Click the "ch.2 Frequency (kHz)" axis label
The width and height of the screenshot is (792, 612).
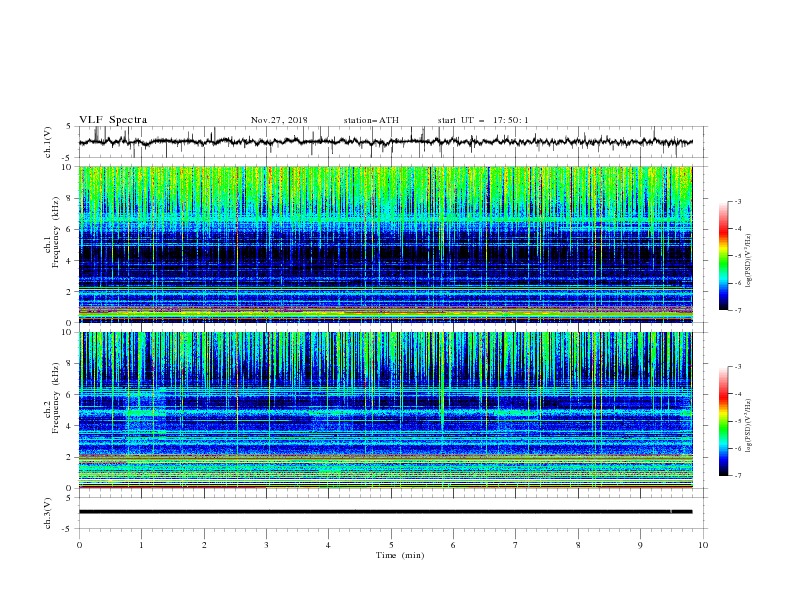pos(52,398)
